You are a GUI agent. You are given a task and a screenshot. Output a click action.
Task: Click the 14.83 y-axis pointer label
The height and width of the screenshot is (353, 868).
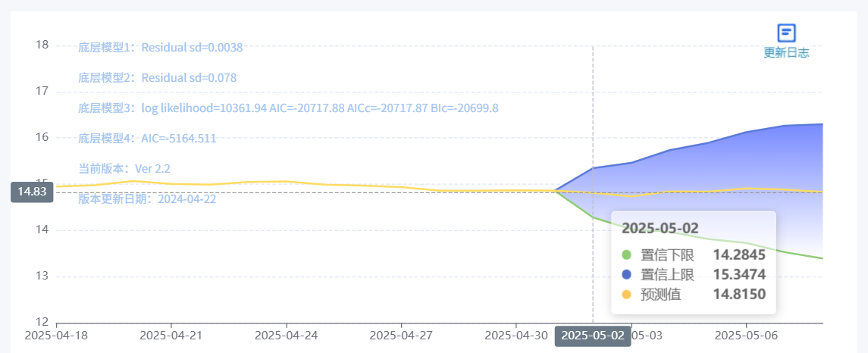pyautogui.click(x=32, y=192)
